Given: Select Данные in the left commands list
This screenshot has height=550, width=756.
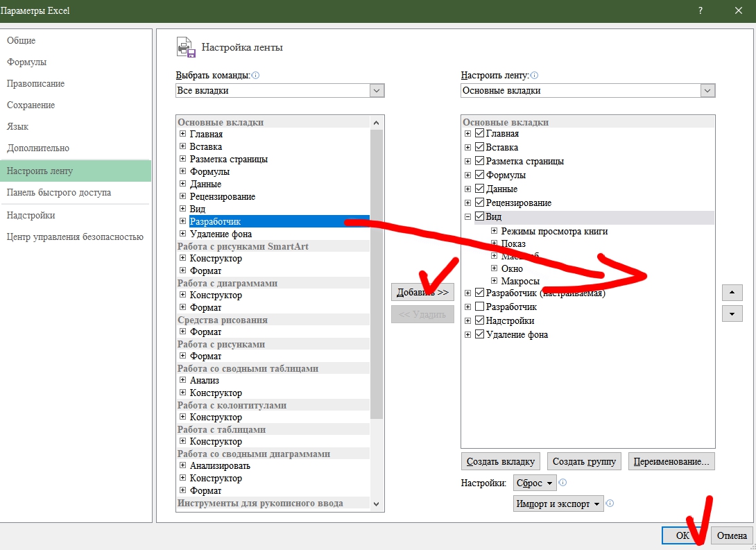Looking at the screenshot, I should pyautogui.click(x=205, y=184).
